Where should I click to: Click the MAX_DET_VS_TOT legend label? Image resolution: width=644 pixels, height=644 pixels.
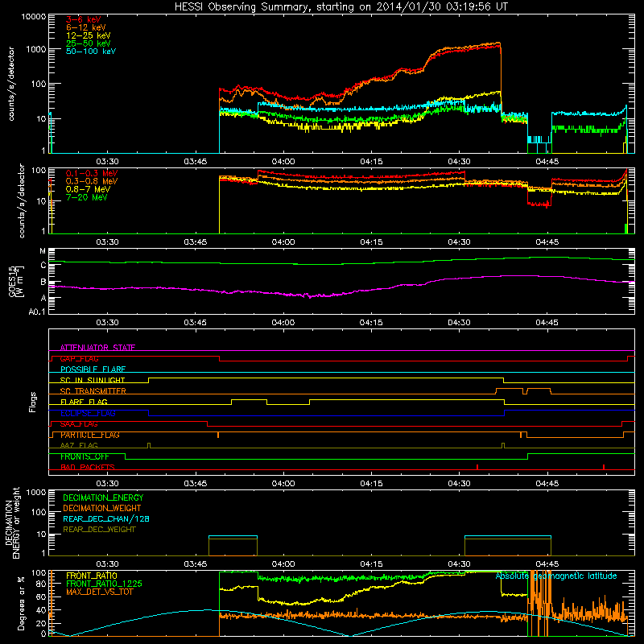point(99,592)
